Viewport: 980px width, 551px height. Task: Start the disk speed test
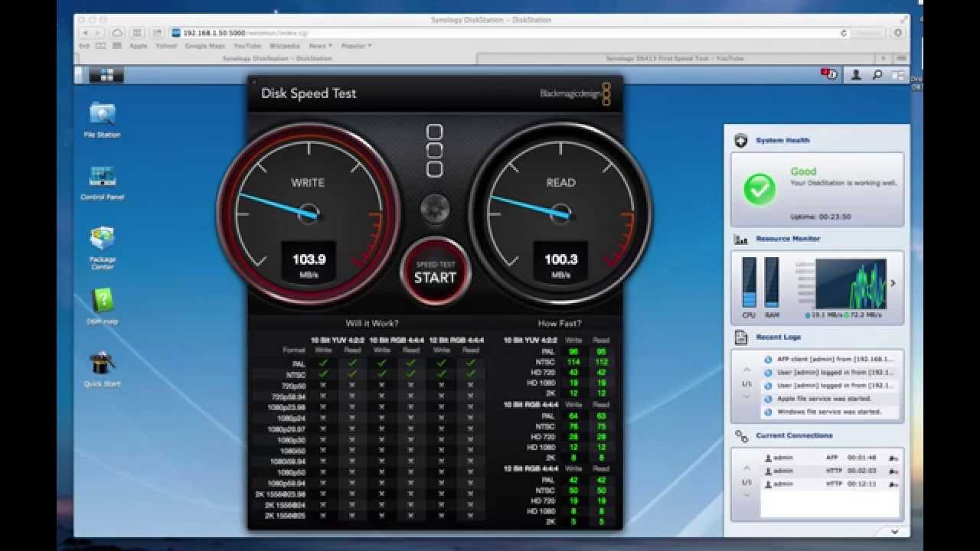(435, 271)
